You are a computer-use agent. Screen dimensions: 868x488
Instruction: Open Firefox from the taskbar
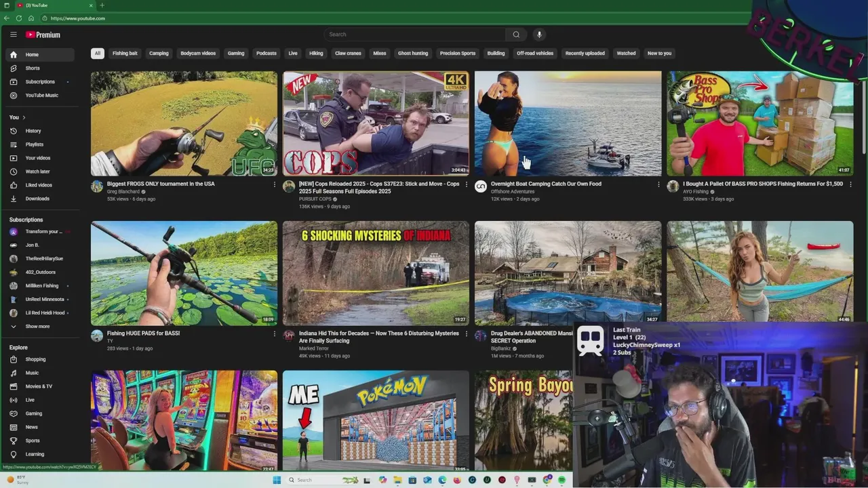coord(457,480)
